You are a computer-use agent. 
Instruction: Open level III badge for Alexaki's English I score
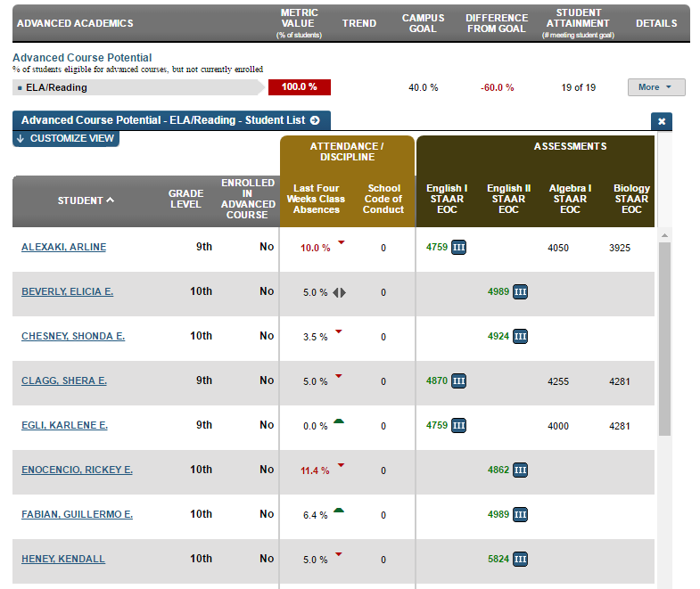458,247
